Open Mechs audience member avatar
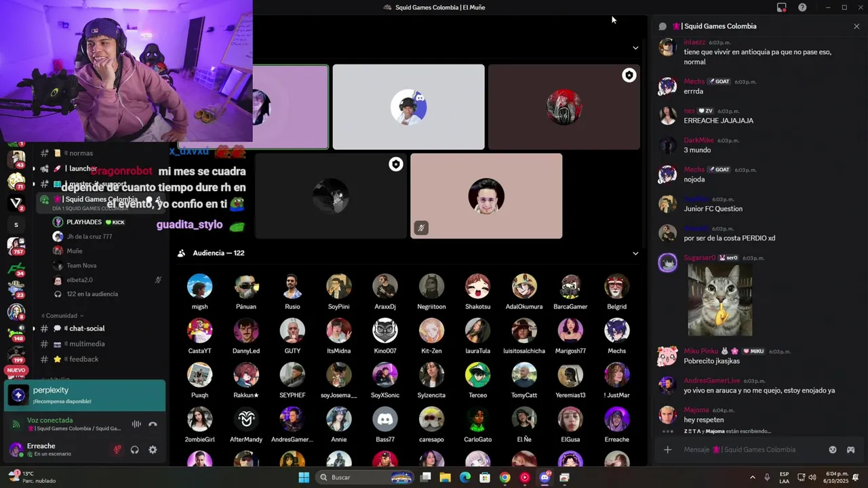Image resolution: width=868 pixels, height=488 pixels. pos(616,331)
